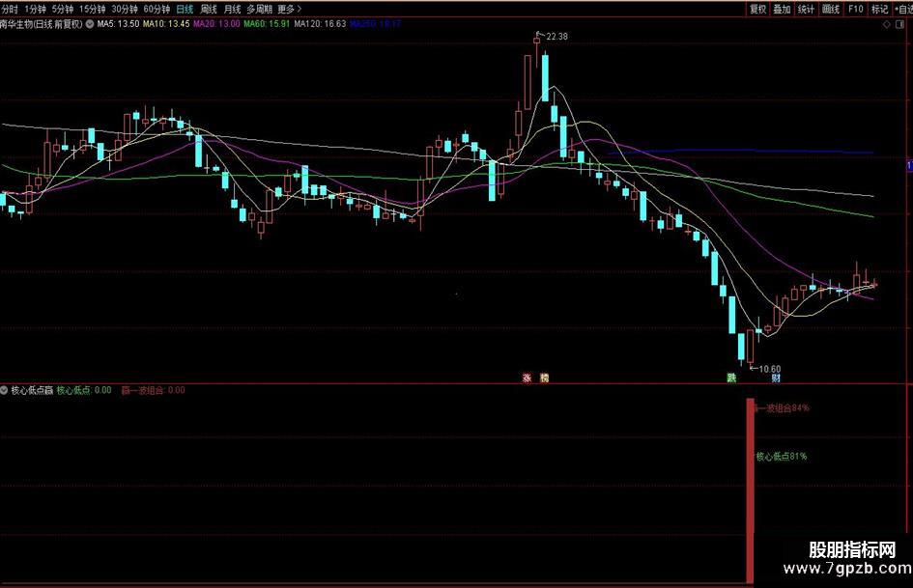Switch to 周线 weekly chart
Image resolution: width=913 pixels, height=588 pixels.
(x=209, y=9)
